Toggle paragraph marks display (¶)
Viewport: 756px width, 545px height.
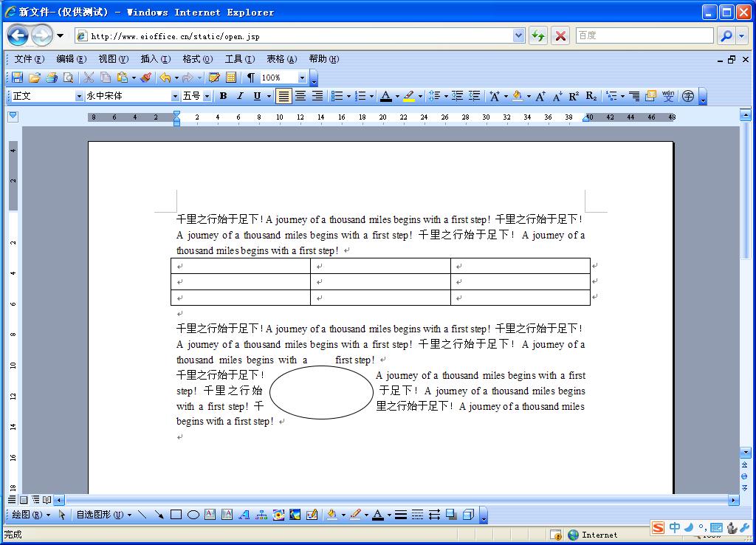[251, 77]
